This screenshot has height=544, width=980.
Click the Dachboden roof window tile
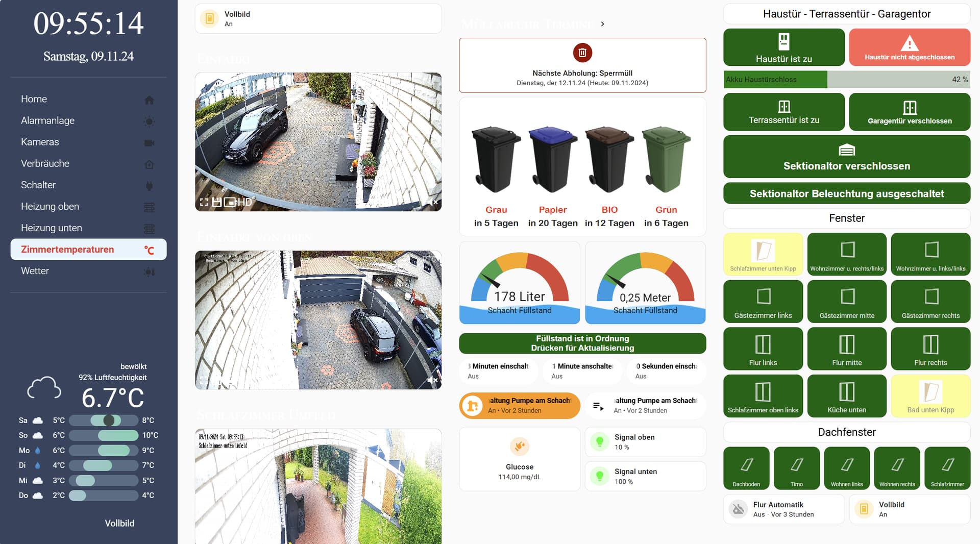tap(746, 468)
